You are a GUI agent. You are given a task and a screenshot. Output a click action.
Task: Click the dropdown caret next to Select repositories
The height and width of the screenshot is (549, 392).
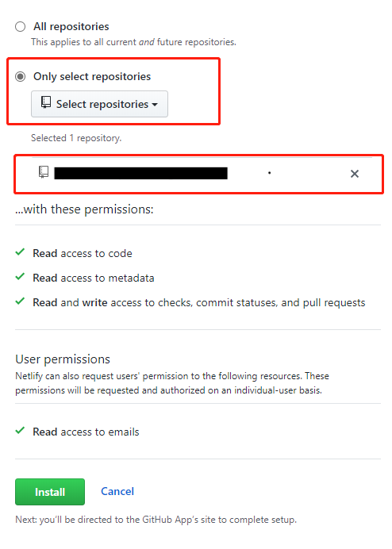coord(155,105)
